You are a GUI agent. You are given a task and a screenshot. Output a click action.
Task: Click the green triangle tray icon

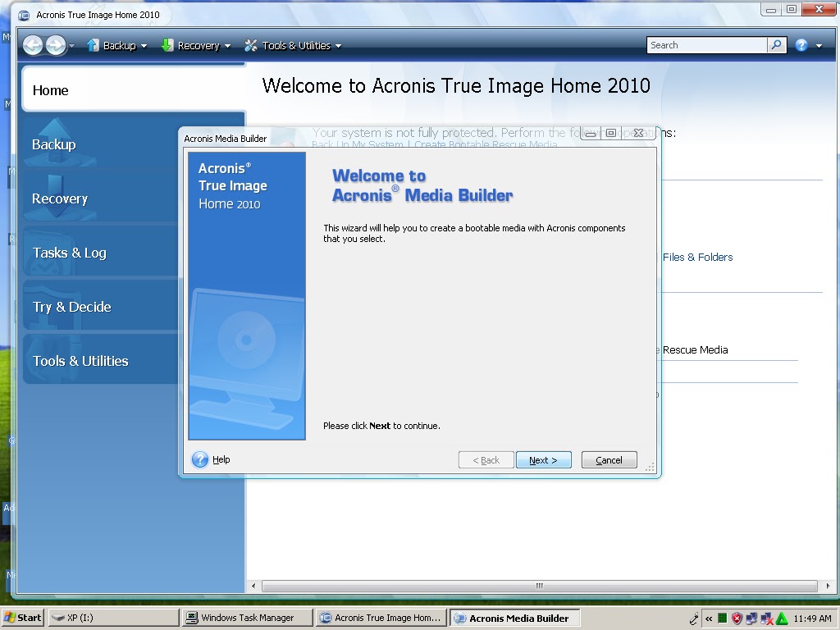[x=782, y=619]
